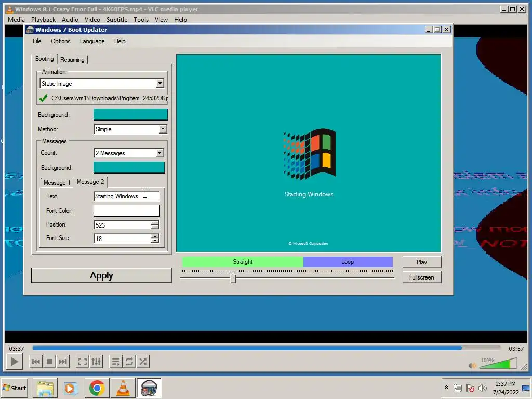532x399 pixels.
Task: Stop playback in VLC
Action: [49, 362]
